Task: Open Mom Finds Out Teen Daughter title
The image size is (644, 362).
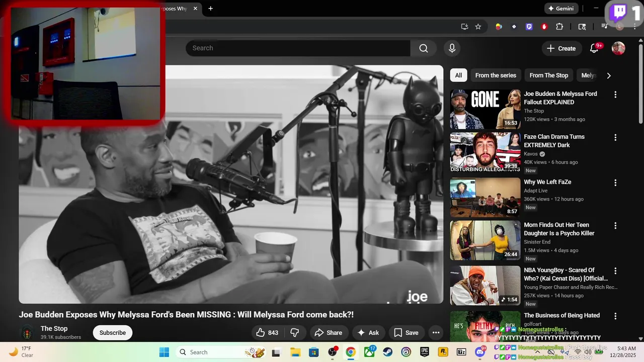Action: click(x=559, y=229)
